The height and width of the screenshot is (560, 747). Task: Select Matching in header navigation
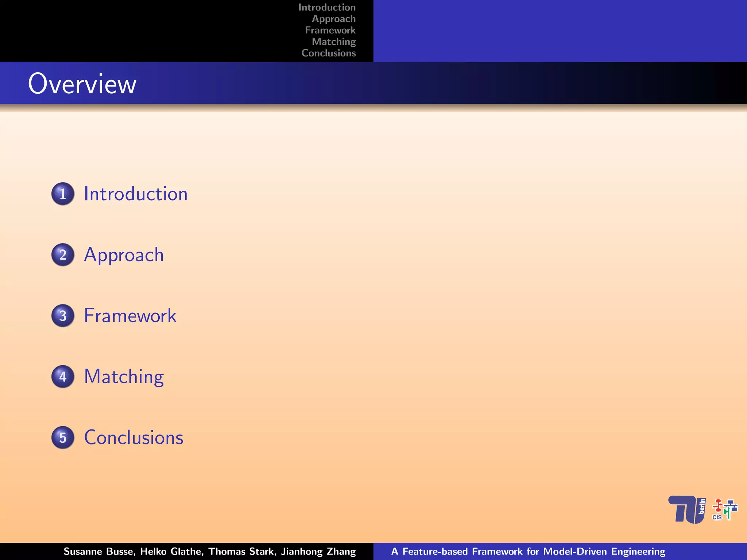pyautogui.click(x=333, y=42)
